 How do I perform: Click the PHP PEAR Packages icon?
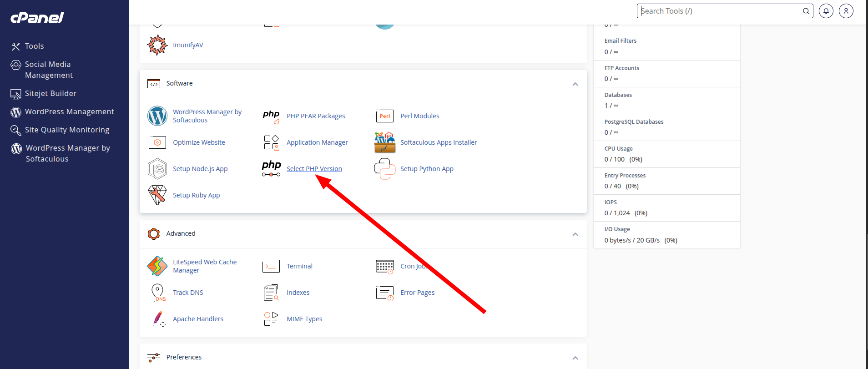[x=271, y=116]
